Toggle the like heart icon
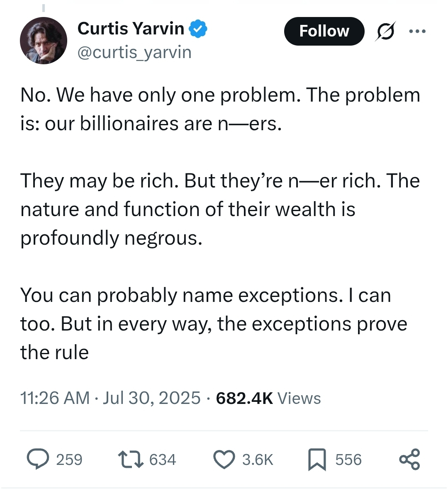 224,460
